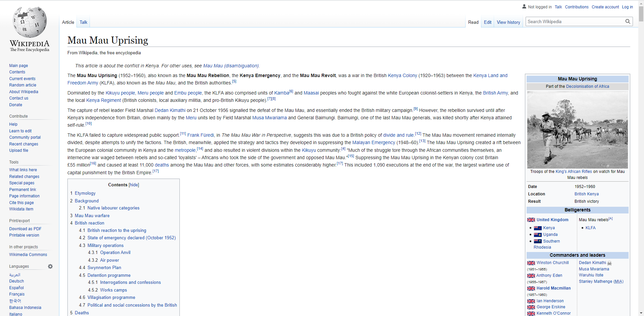Click the skull icon next to Dedan Kimathi
The image size is (644, 316).
coord(609,263)
